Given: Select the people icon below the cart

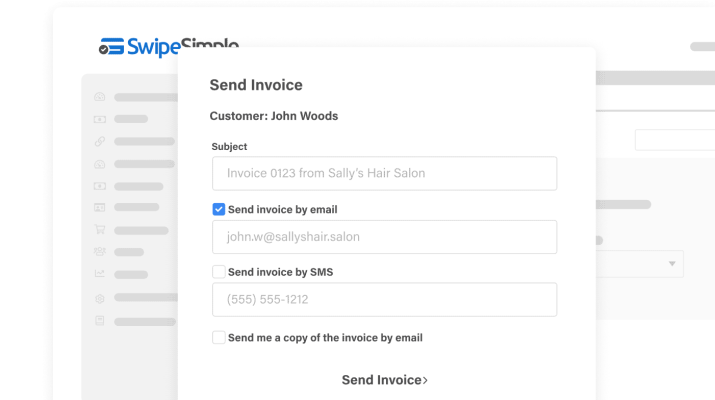Looking at the screenshot, I should coord(99,252).
